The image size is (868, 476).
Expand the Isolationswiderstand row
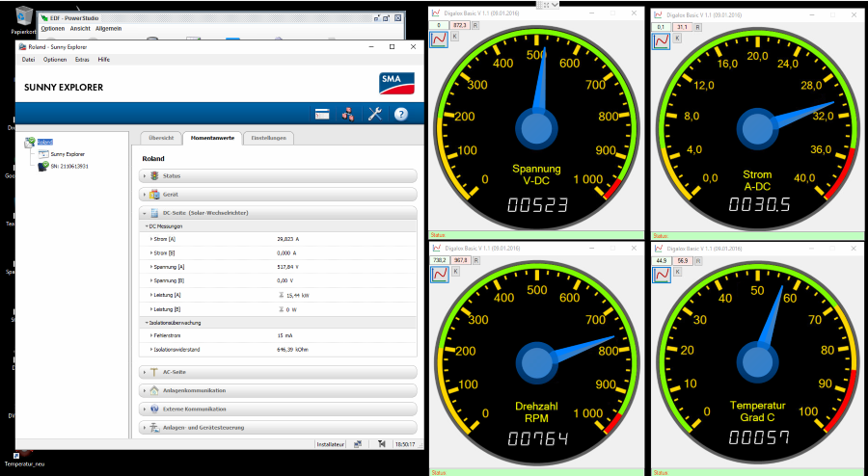(151, 350)
